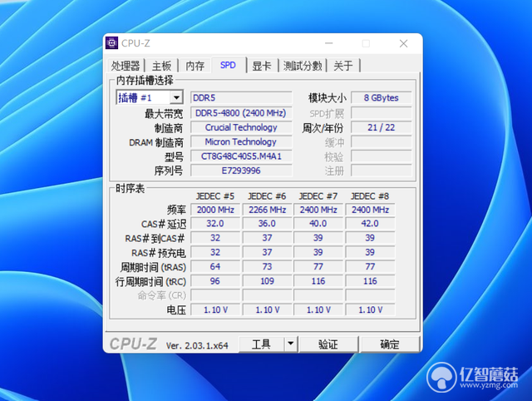Click the 40.0 CAS latency cell
Viewport: 532px width, 401px height.
click(x=318, y=224)
